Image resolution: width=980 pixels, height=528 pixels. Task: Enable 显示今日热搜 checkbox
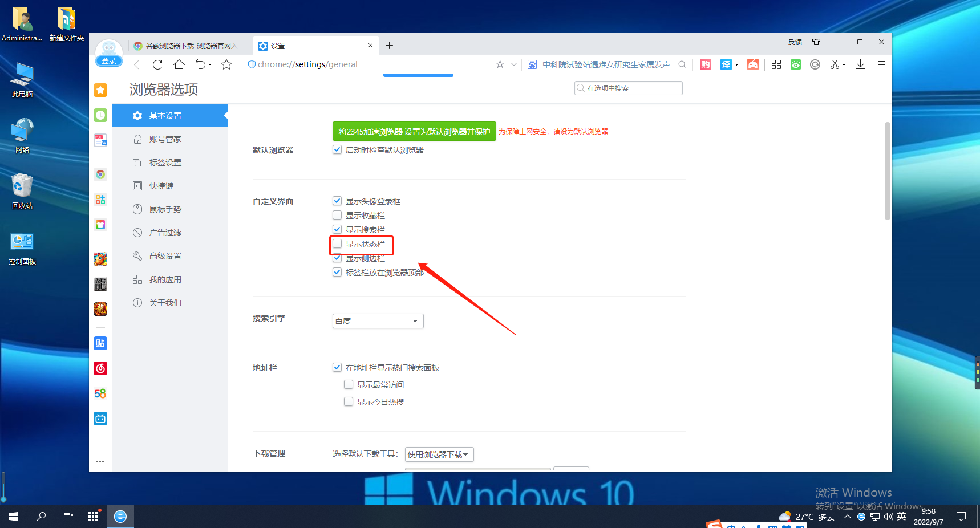349,401
